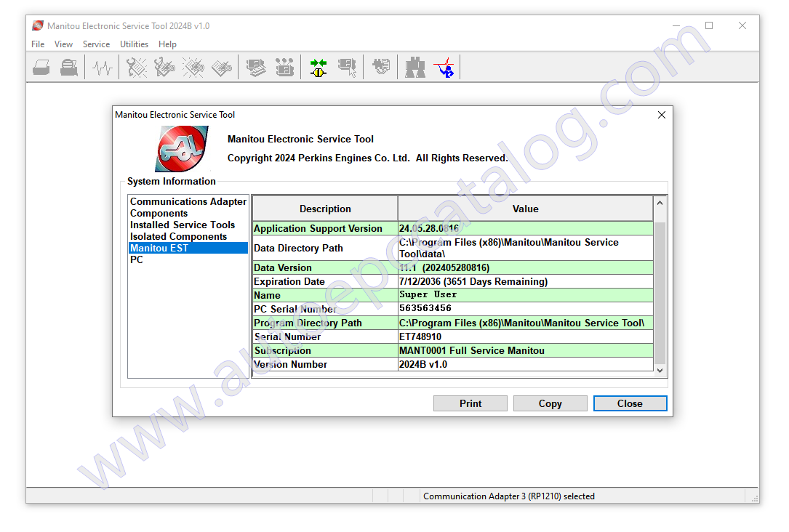This screenshot has height=532, width=789.
Task: Click the red-line graph tool icon
Action: [445, 68]
